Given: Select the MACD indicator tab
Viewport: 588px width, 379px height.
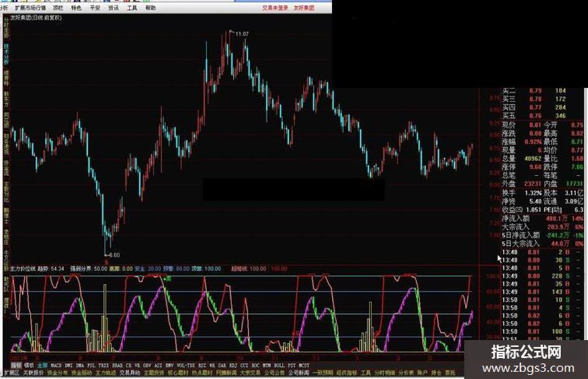Looking at the screenshot, I should 56,365.
